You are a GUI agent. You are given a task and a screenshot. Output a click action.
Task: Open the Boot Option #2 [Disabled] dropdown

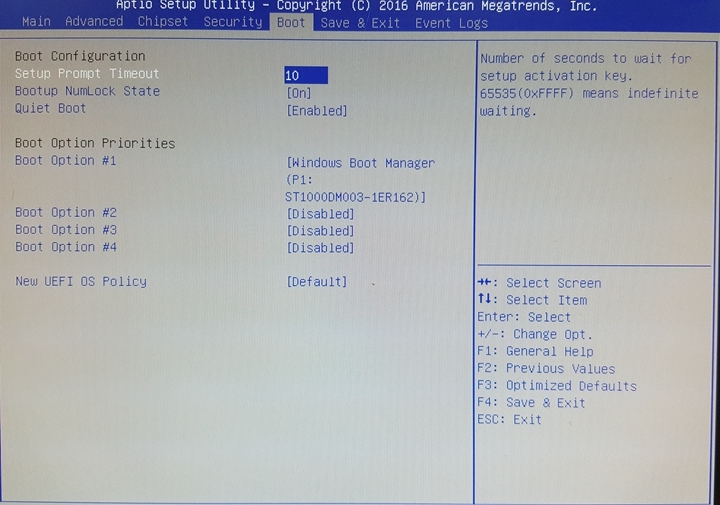click(x=321, y=214)
